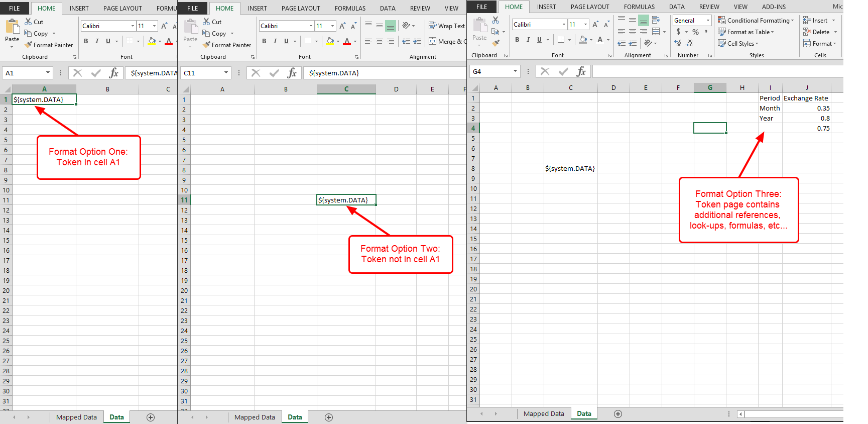Image resolution: width=868 pixels, height=424 pixels.
Task: Switch to Mapped Data sheet in the right window
Action: (544, 414)
